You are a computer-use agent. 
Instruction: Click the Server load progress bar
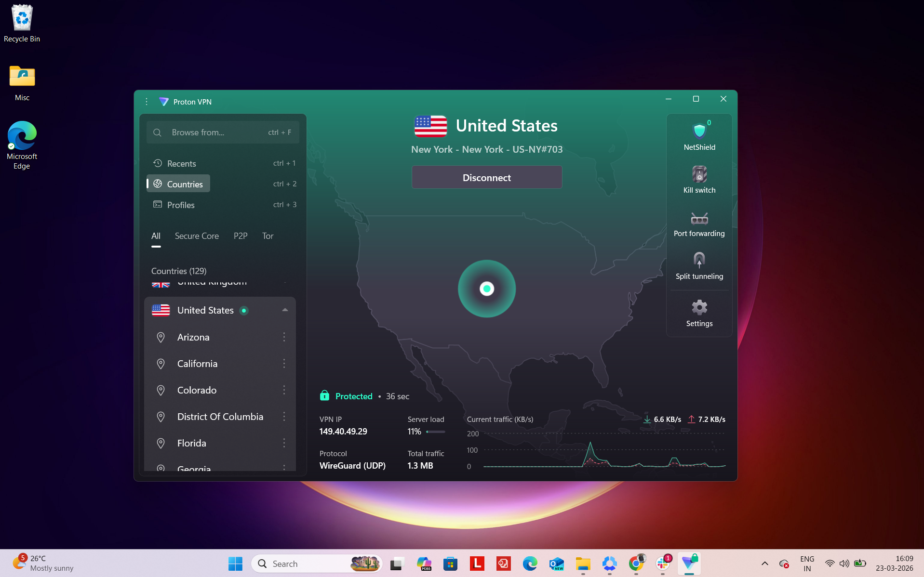click(x=436, y=432)
